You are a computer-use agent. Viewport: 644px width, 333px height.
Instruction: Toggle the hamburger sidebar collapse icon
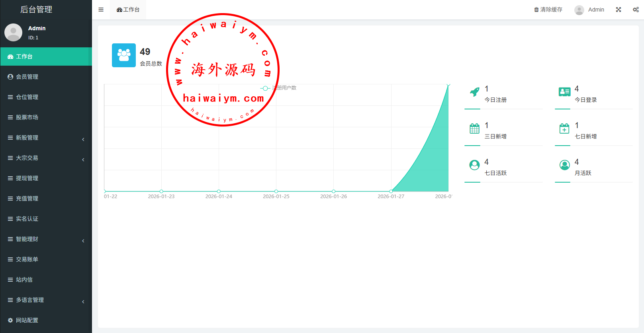click(x=101, y=10)
